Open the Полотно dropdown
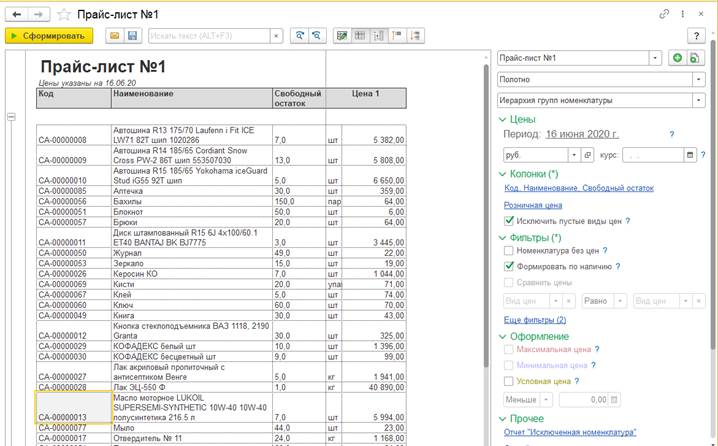Screen dimensions: 718x446 698,80
